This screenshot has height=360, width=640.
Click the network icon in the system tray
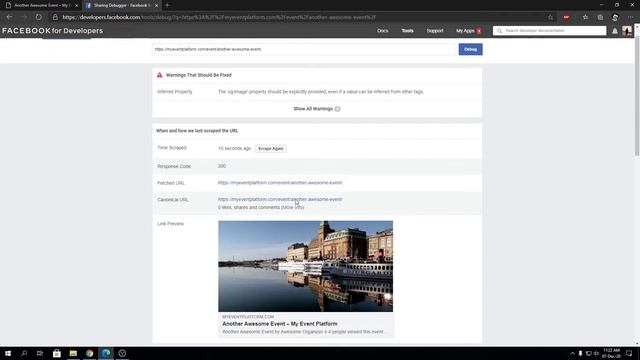pyautogui.click(x=588, y=353)
